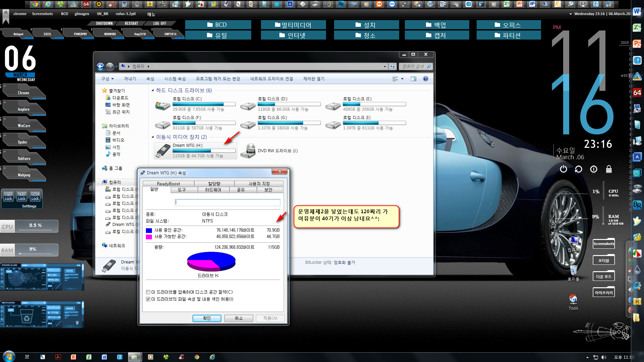644x362 pixels.
Task: Toggle the Caps Lock indicator
Action: pyautogui.click(x=8, y=196)
